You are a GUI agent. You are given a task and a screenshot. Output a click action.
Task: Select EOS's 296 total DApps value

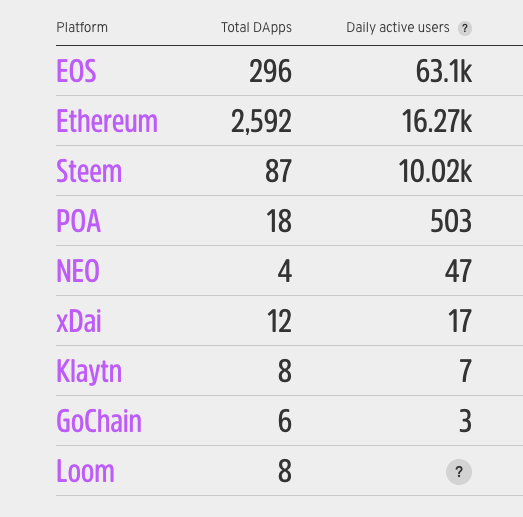271,71
